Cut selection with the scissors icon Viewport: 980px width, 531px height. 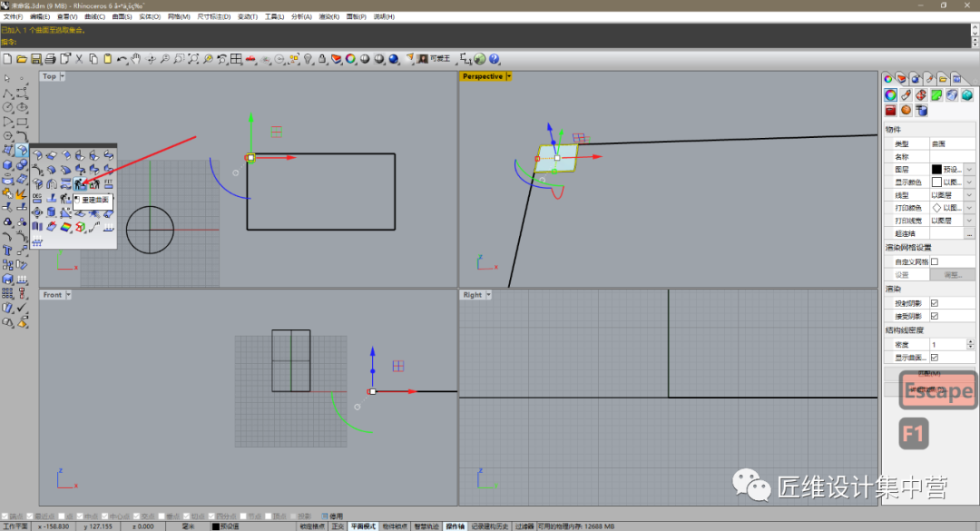coord(79,59)
